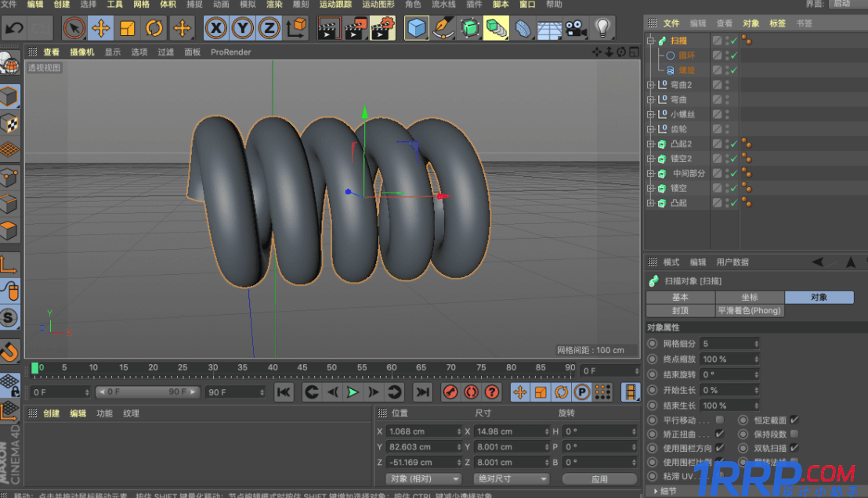Open Render Settings from the toolbar
868x498 pixels.
[x=384, y=28]
